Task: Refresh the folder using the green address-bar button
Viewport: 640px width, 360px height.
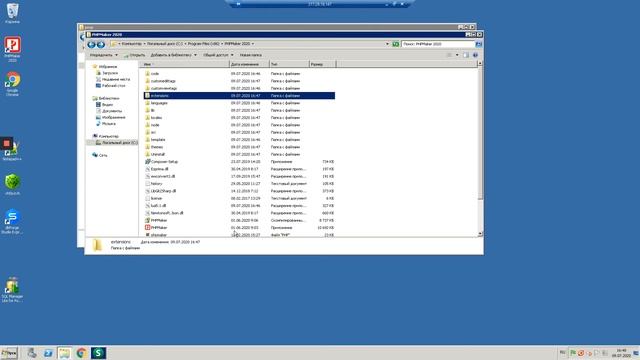Action: point(396,44)
